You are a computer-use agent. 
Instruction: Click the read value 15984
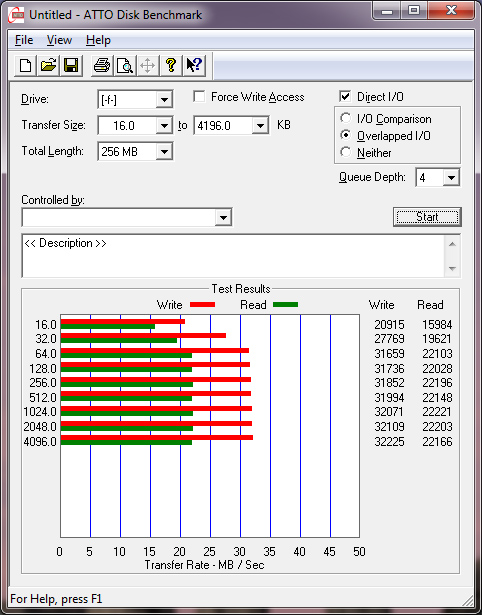pyautogui.click(x=437, y=325)
